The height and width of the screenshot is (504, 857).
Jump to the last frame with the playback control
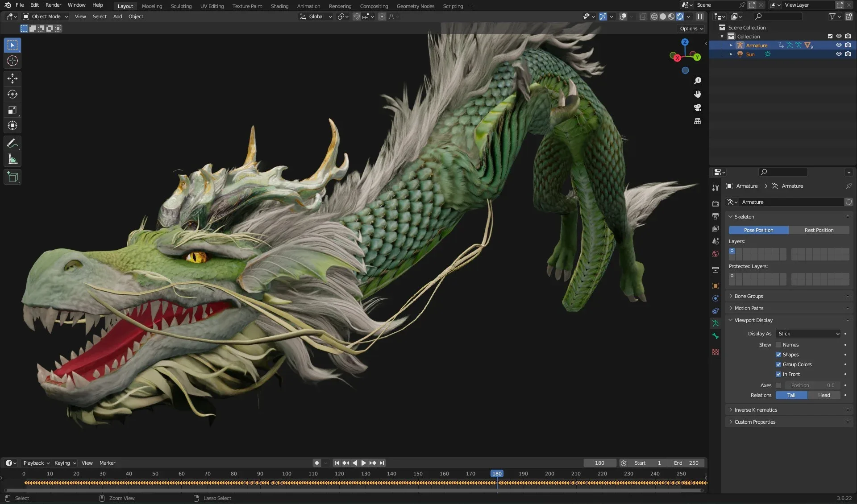point(382,463)
